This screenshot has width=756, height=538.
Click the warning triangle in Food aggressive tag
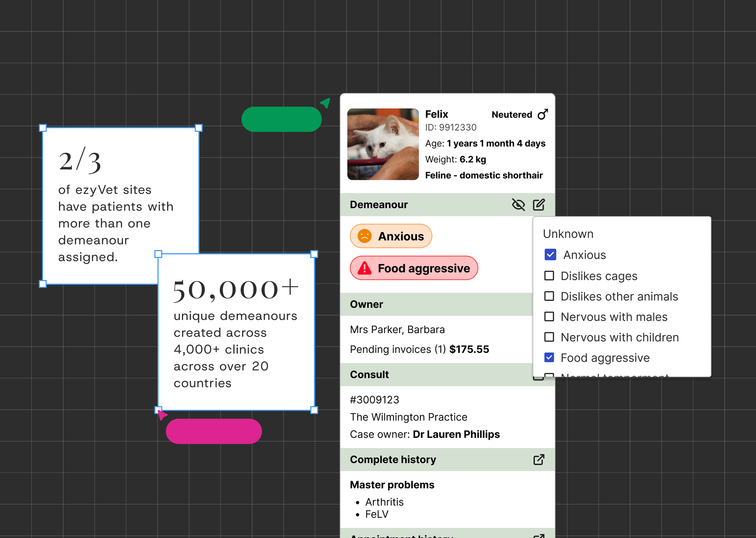click(364, 268)
